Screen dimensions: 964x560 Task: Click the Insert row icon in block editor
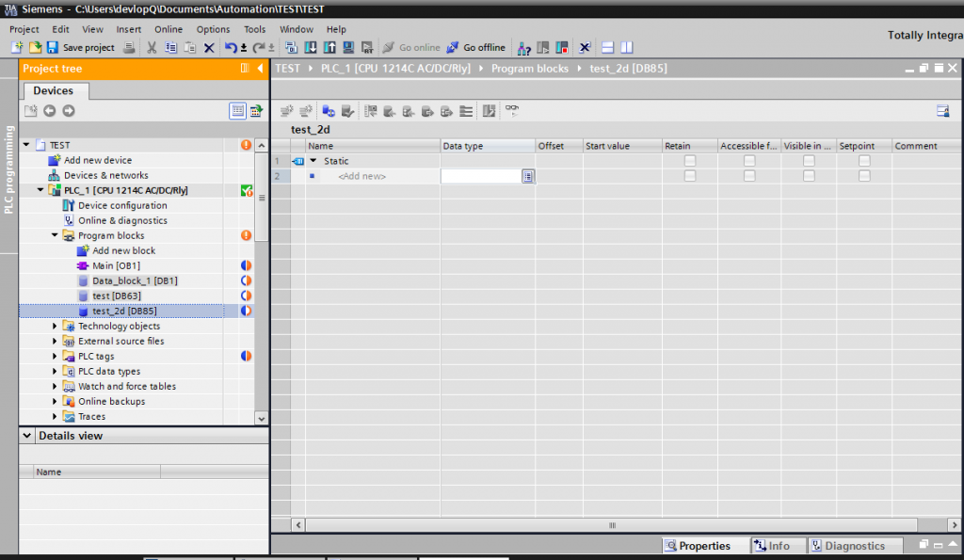[x=286, y=111]
